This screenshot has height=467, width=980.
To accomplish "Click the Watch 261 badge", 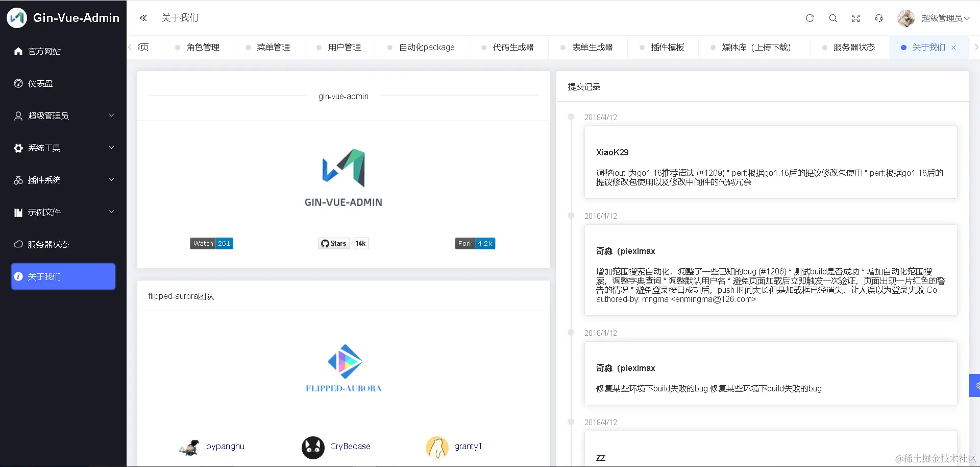I will 212,244.
